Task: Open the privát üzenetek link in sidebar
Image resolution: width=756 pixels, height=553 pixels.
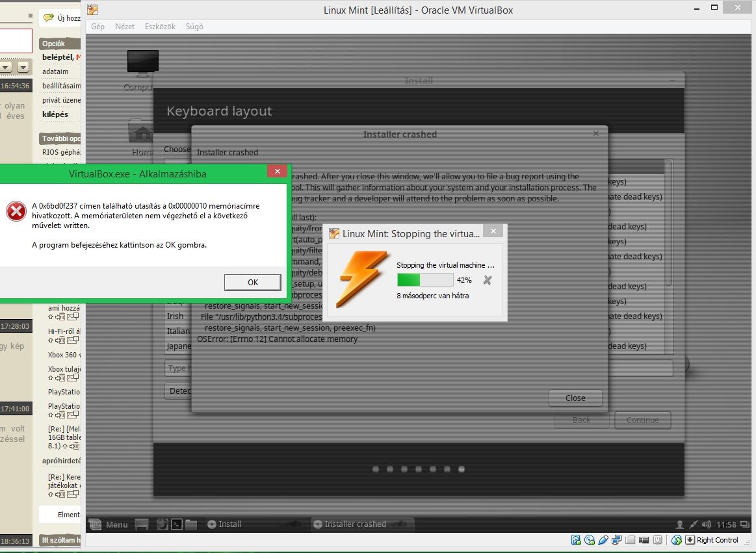Action: click(x=61, y=100)
